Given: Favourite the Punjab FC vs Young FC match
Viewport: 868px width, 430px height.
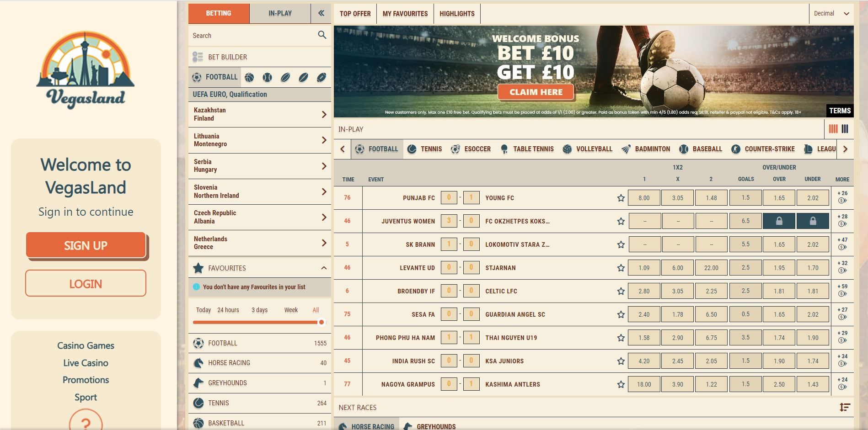Looking at the screenshot, I should pyautogui.click(x=621, y=198).
